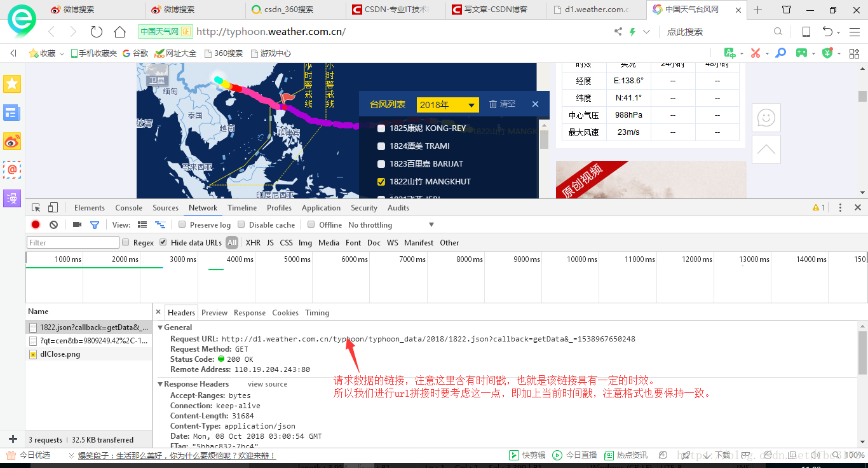Click the scroll-to-top arrow button on page
The height and width of the screenshot is (468, 868).
click(x=766, y=149)
